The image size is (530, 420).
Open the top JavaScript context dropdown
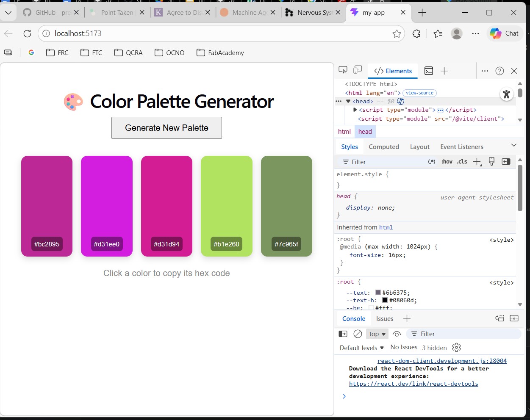point(377,334)
